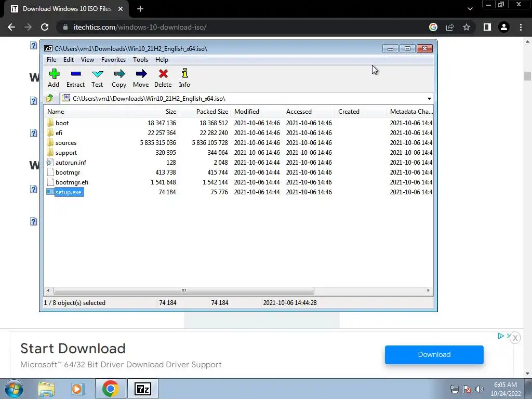Image resolution: width=532 pixels, height=399 pixels.
Task: Click the Copy toolbar icon
Action: [x=119, y=74]
